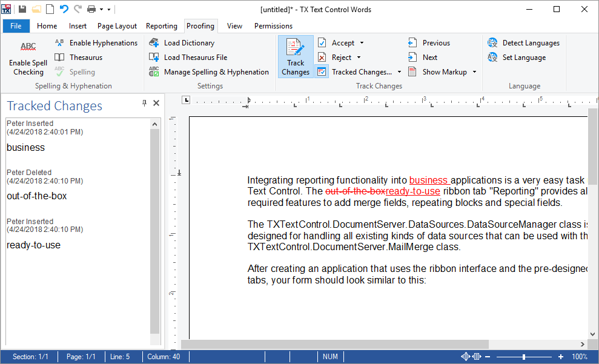Click the NUM indicator in status bar

(330, 357)
